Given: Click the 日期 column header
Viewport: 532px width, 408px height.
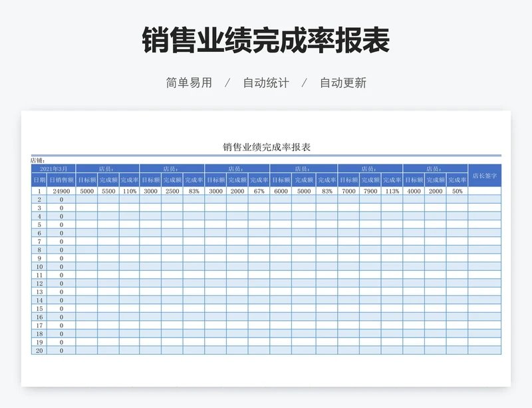Looking at the screenshot, I should point(39,180).
